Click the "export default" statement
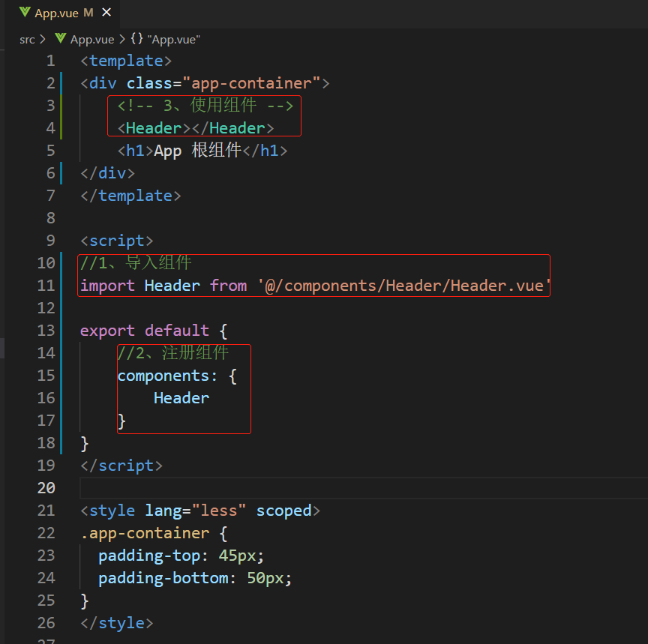 [x=145, y=331]
